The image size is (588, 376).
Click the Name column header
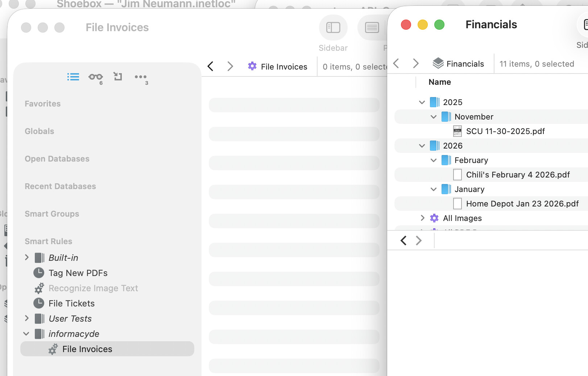coord(439,82)
